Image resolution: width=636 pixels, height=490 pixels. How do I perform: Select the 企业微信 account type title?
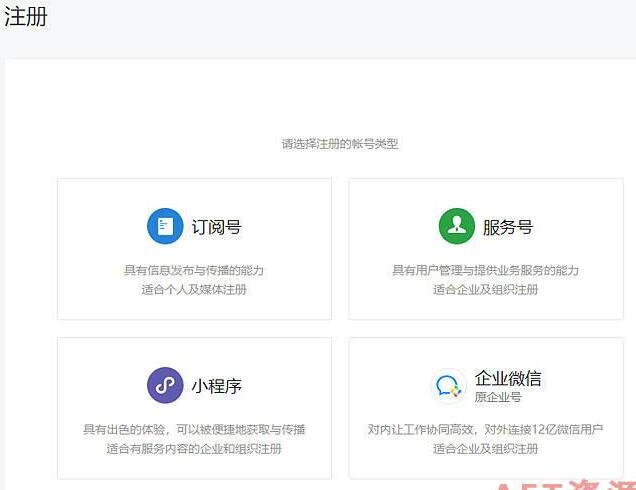(508, 378)
